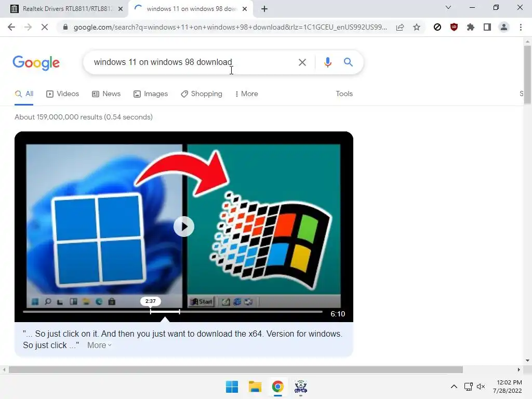Stop page loading with the X button

[x=45, y=27]
